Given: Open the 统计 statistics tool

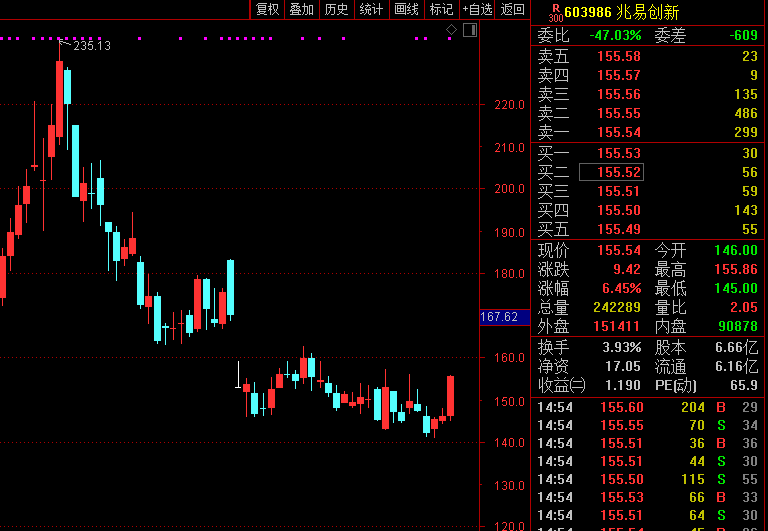Looking at the screenshot, I should pos(371,10).
